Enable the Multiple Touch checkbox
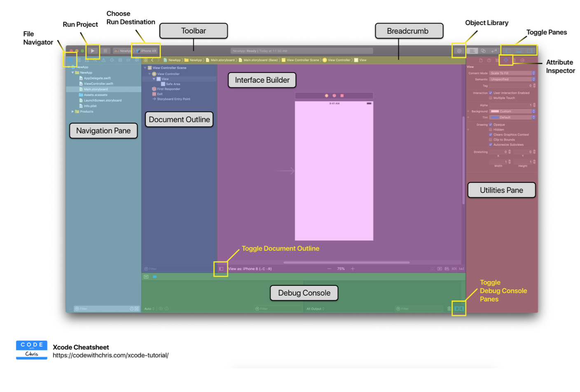 [x=491, y=98]
